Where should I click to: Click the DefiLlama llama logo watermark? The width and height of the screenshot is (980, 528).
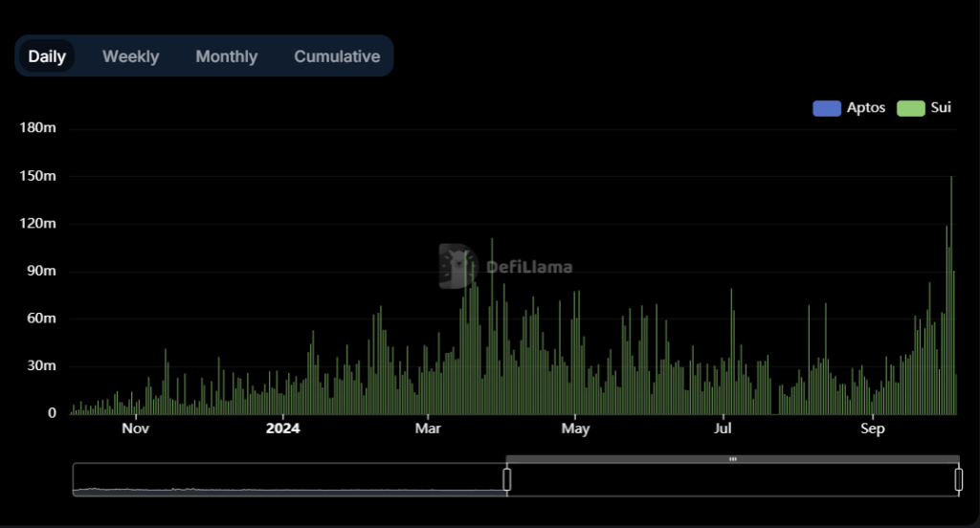[458, 266]
